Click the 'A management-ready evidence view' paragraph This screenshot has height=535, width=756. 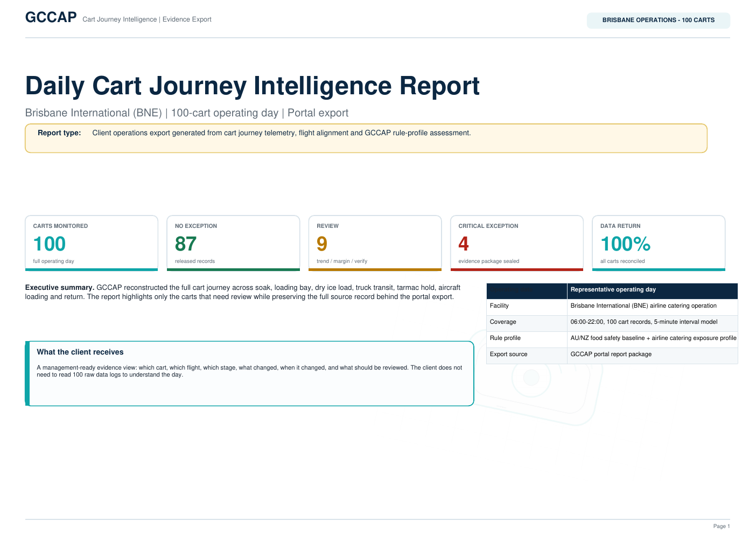pyautogui.click(x=249, y=371)
